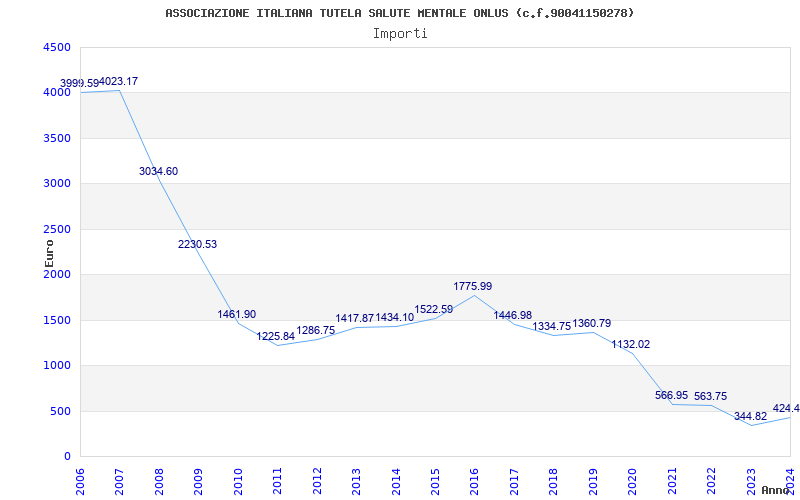Viewport: 800px width, 500px height.
Task: Click the 3999.59 data label
Action: [80, 83]
